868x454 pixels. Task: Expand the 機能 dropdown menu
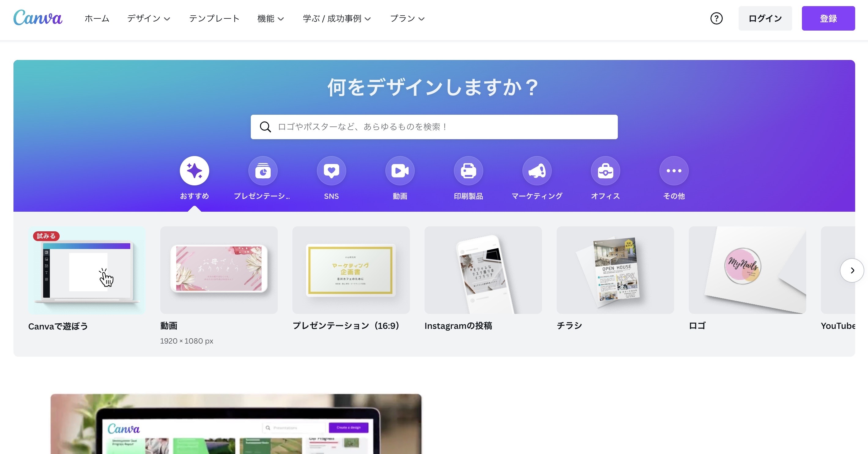click(271, 19)
